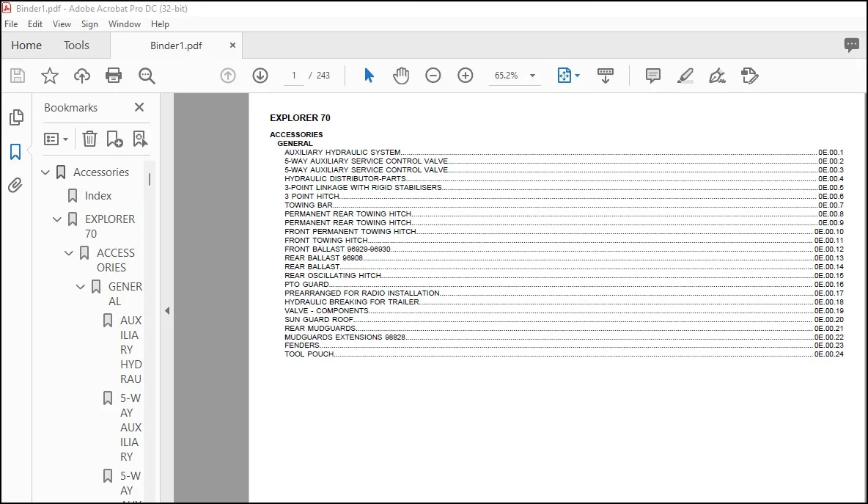The width and height of the screenshot is (868, 504).
Task: Toggle the Bookmarks panel icon
Action: click(x=15, y=151)
